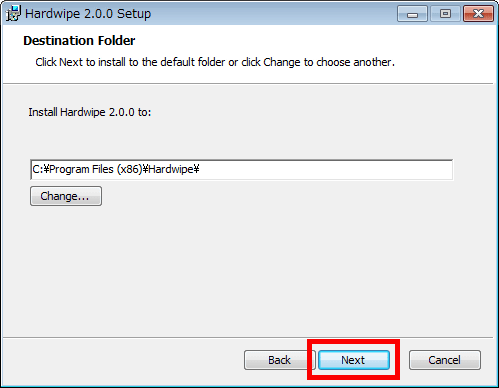Open the Hardwipe installer icon system menu
This screenshot has height=388, width=499.
[13, 14]
